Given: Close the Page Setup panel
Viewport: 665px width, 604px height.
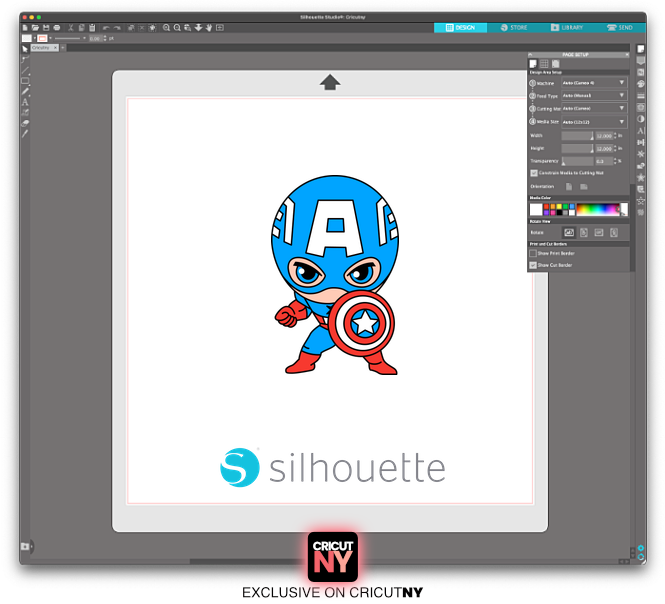Looking at the screenshot, I should (x=627, y=55).
